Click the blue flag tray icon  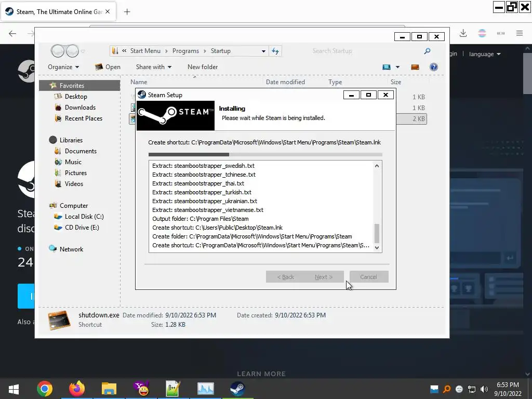434,389
